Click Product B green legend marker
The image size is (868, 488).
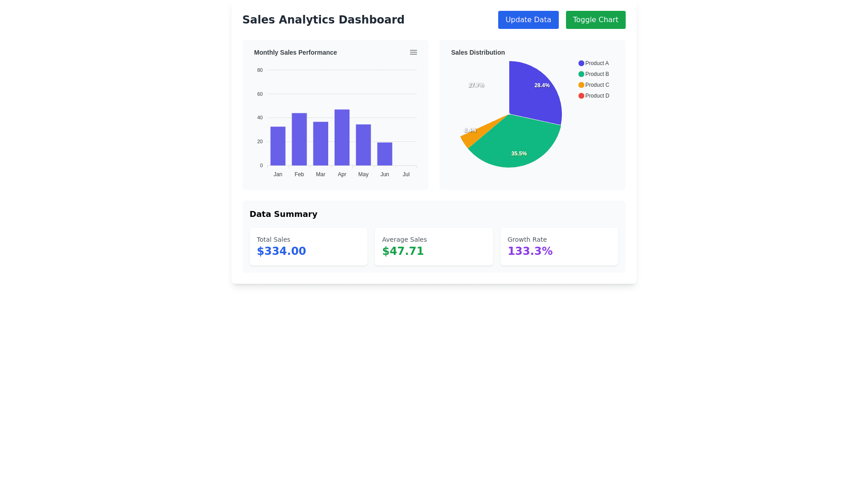(581, 74)
